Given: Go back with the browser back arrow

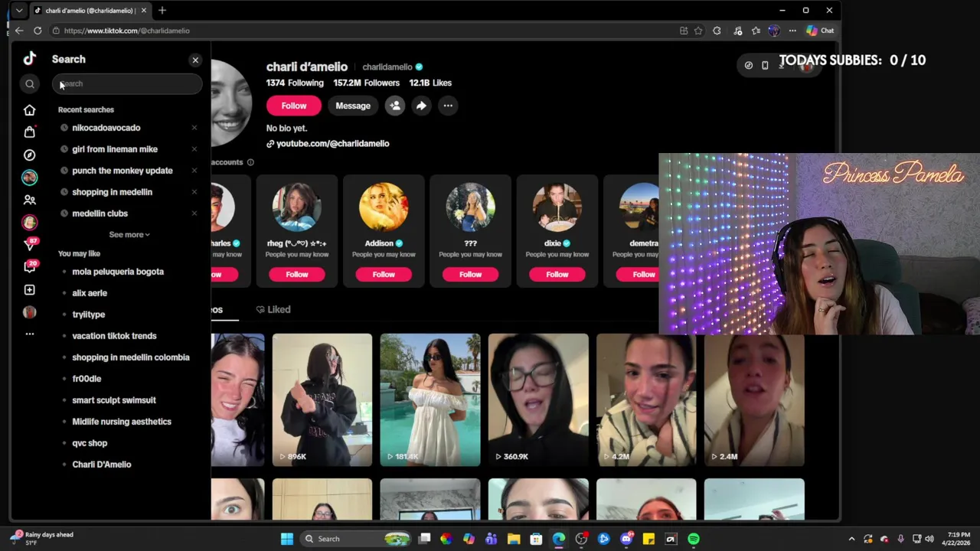Looking at the screenshot, I should tap(18, 31).
